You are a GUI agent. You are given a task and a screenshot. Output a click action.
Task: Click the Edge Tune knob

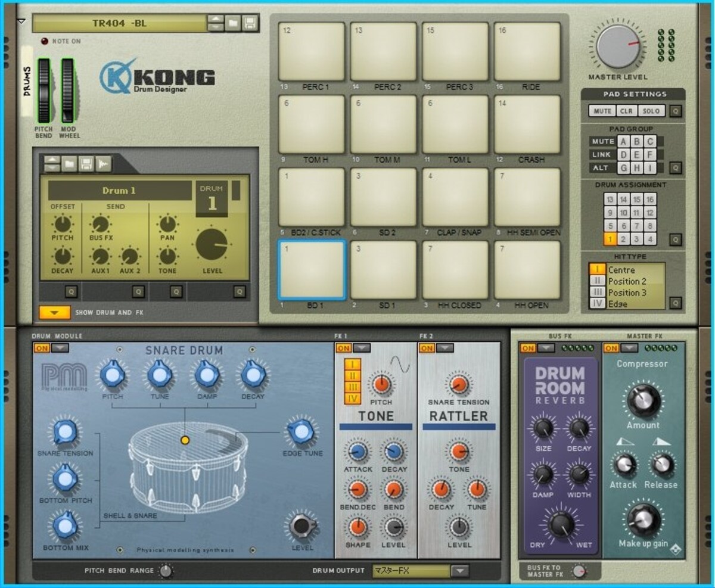[x=302, y=431]
